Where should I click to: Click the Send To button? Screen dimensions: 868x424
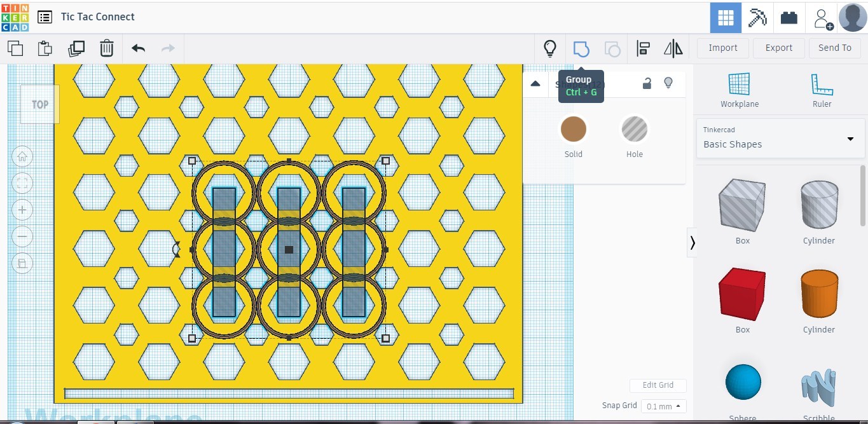pyautogui.click(x=834, y=48)
